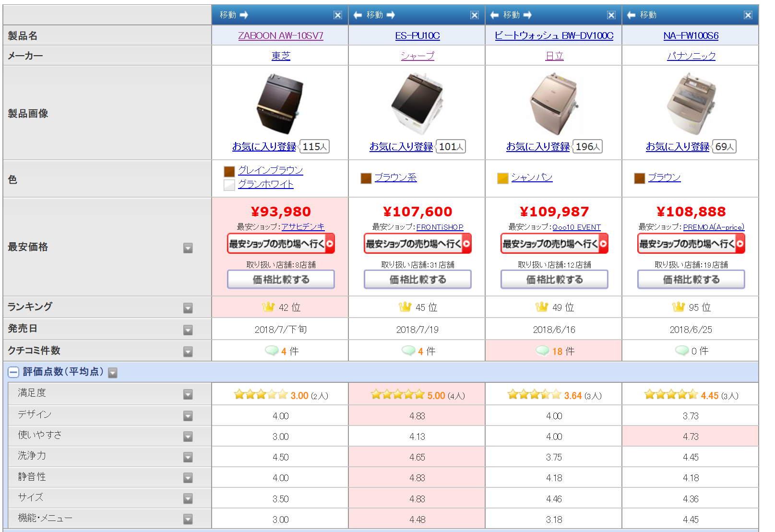Move BW-DV100C column right with arrow
The height and width of the screenshot is (532, 775).
527,15
